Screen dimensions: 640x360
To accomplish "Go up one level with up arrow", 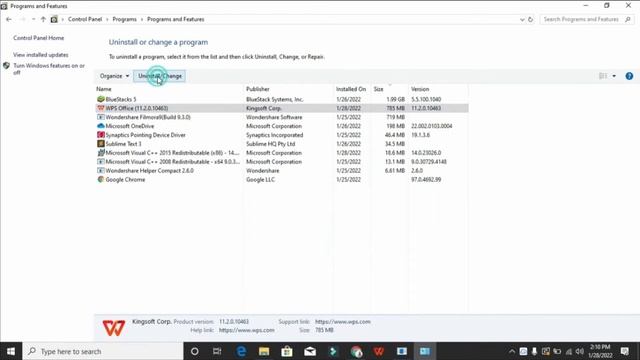I will 43,19.
